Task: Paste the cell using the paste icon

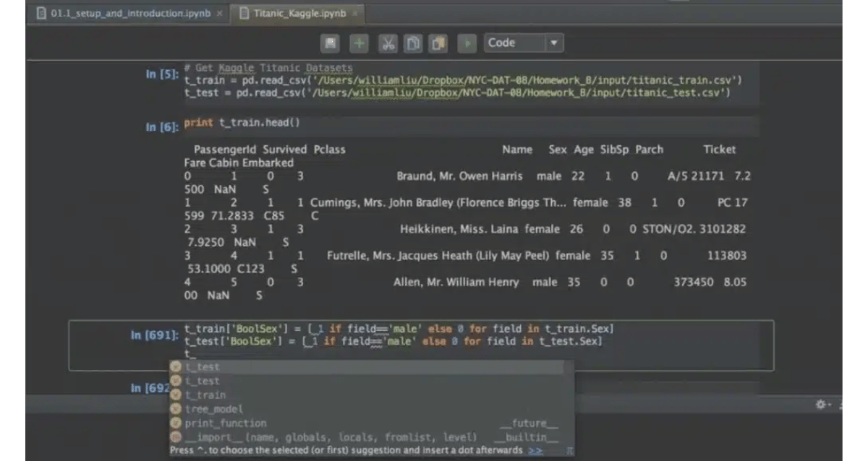Action: (x=438, y=43)
